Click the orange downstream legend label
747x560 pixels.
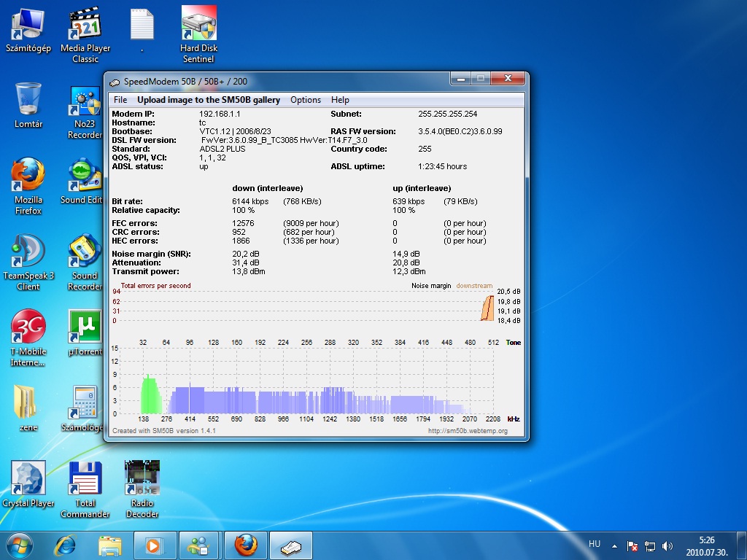coord(474,286)
